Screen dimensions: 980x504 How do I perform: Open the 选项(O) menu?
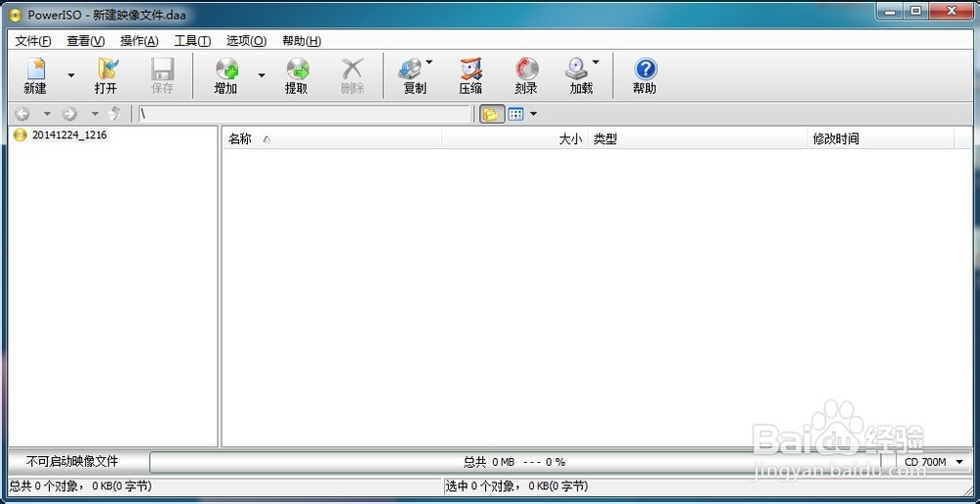tap(246, 41)
